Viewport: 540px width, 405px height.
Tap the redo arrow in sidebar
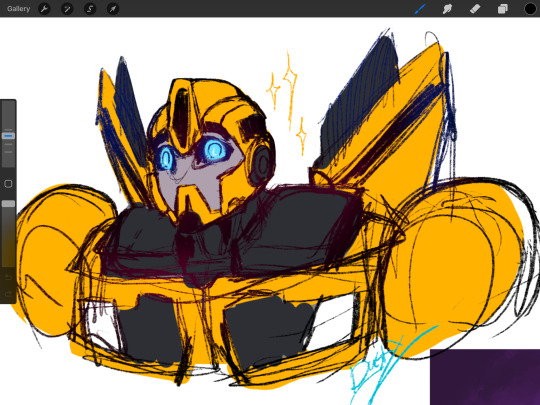(8, 294)
